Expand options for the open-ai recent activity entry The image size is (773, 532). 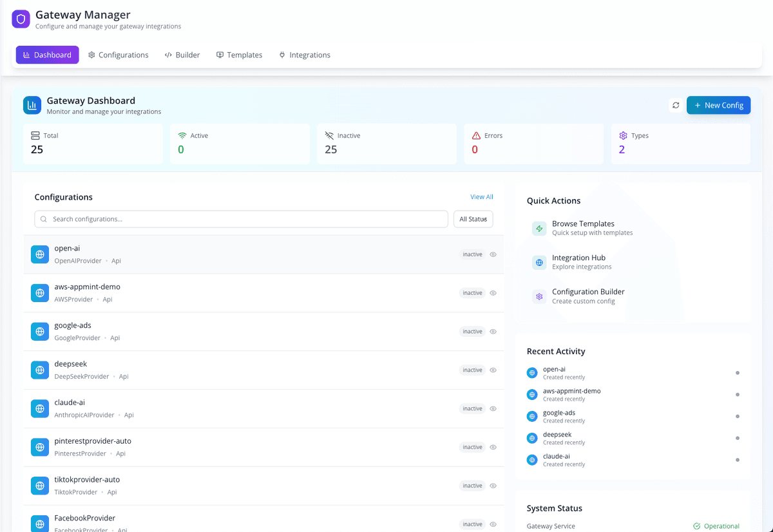tap(737, 372)
